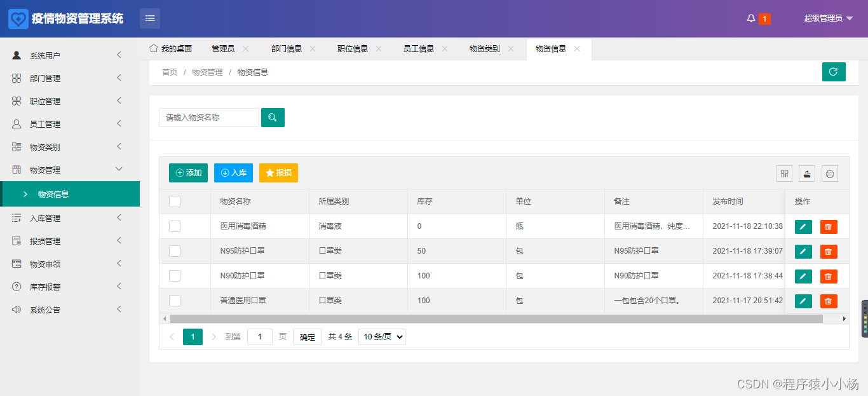Switch to the 职位信息 tab

pos(353,49)
